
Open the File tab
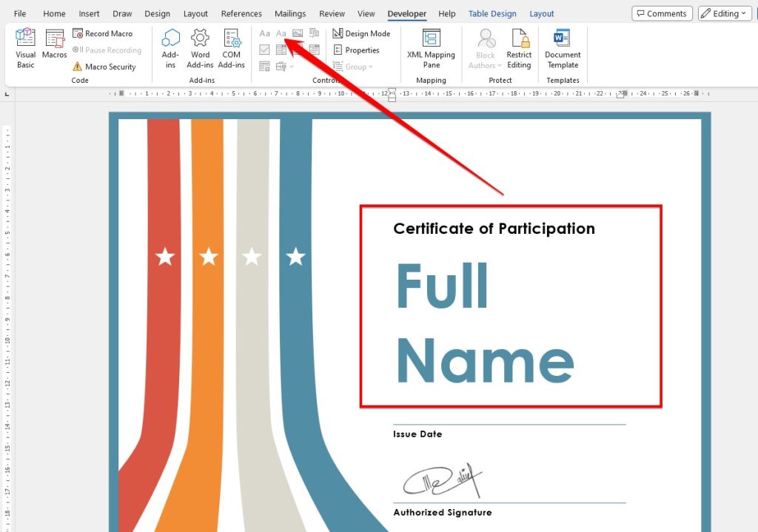20,13
